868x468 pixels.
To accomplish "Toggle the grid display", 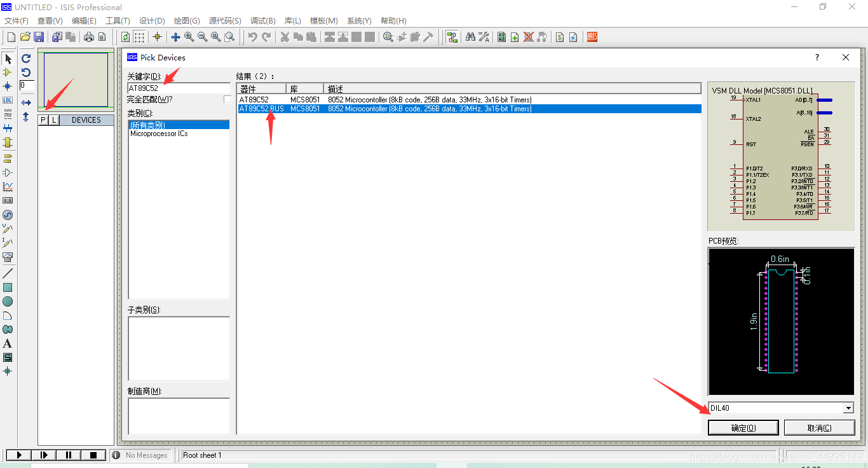I will [139, 37].
